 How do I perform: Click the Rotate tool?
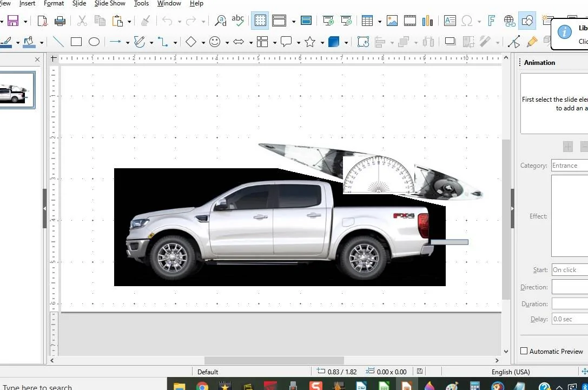click(363, 42)
